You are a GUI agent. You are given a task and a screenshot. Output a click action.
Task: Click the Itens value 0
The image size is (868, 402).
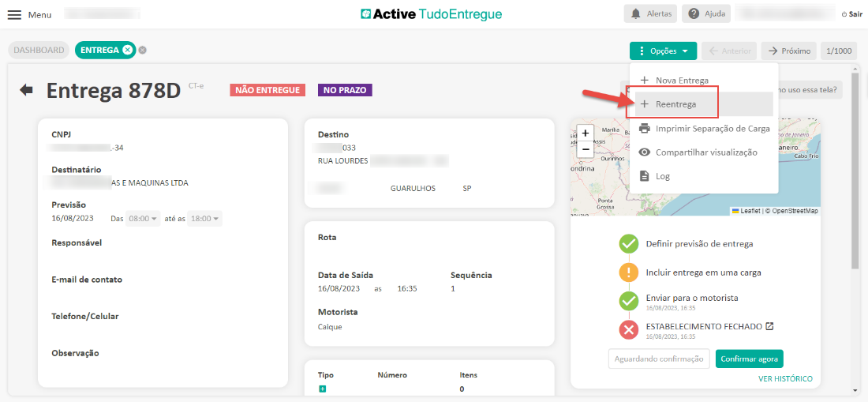click(462, 389)
